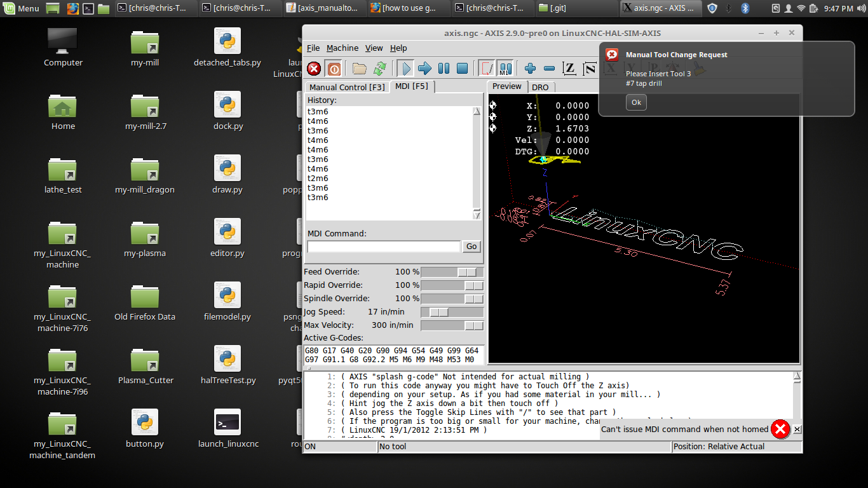Open the Help menu

coord(398,48)
